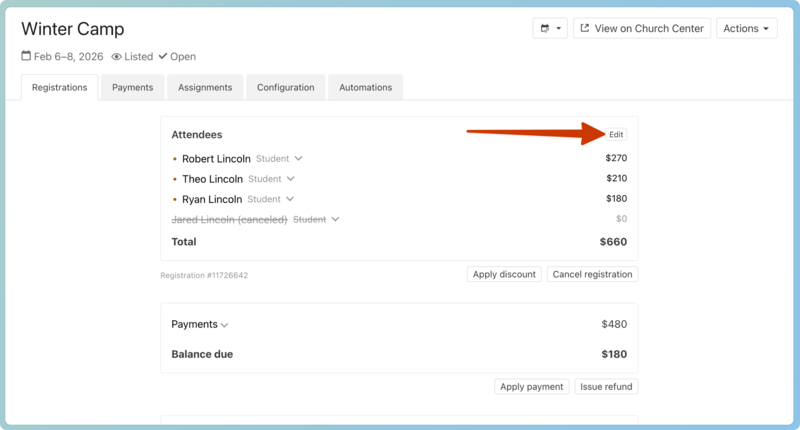Click the Issue refund button
The width and height of the screenshot is (800, 430).
[x=605, y=387]
